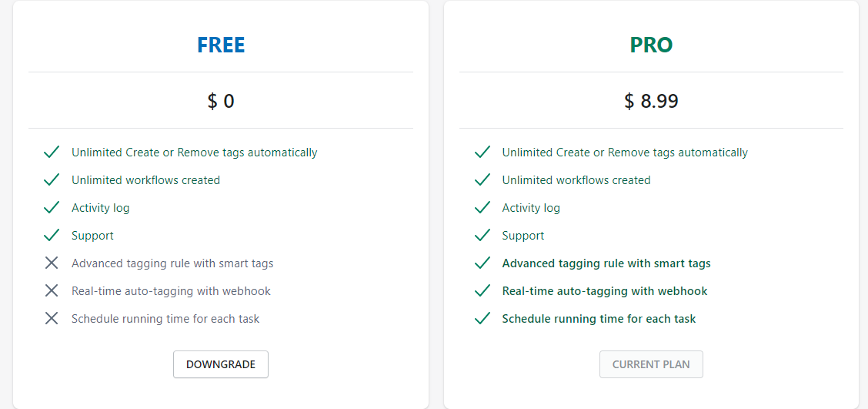Viewport: 868px width, 409px height.
Task: Click checkmark beside Free plan Unlimited Create tags
Action: pyautogui.click(x=52, y=153)
